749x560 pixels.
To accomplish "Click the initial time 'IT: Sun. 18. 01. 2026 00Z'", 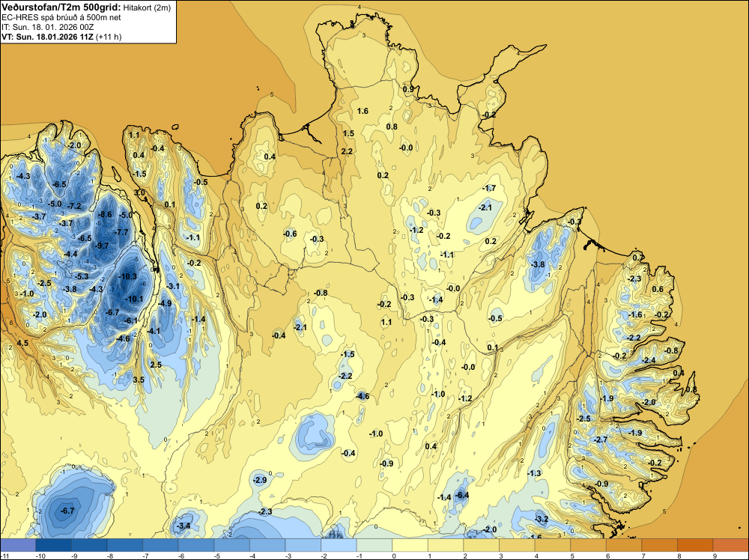I will click(48, 27).
